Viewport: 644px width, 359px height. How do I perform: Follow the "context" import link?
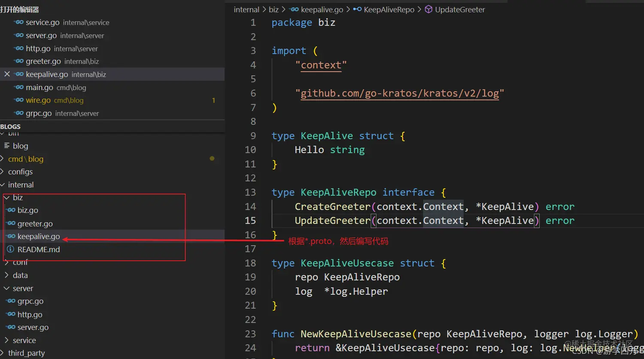(321, 65)
